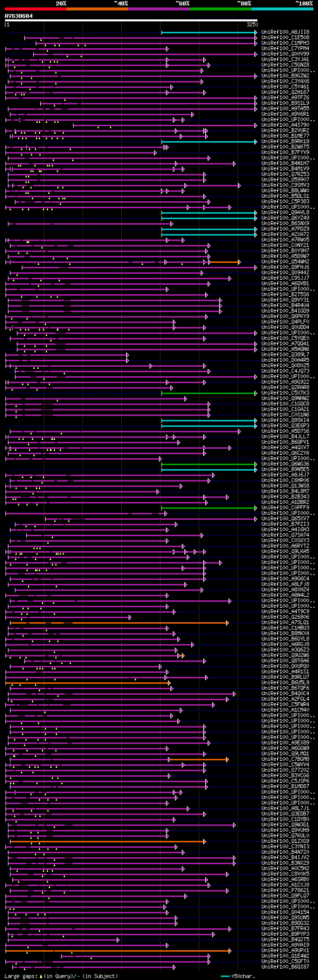
Task: Select the UniRef100_Q9FHJ6 label
Action: (285, 267)
